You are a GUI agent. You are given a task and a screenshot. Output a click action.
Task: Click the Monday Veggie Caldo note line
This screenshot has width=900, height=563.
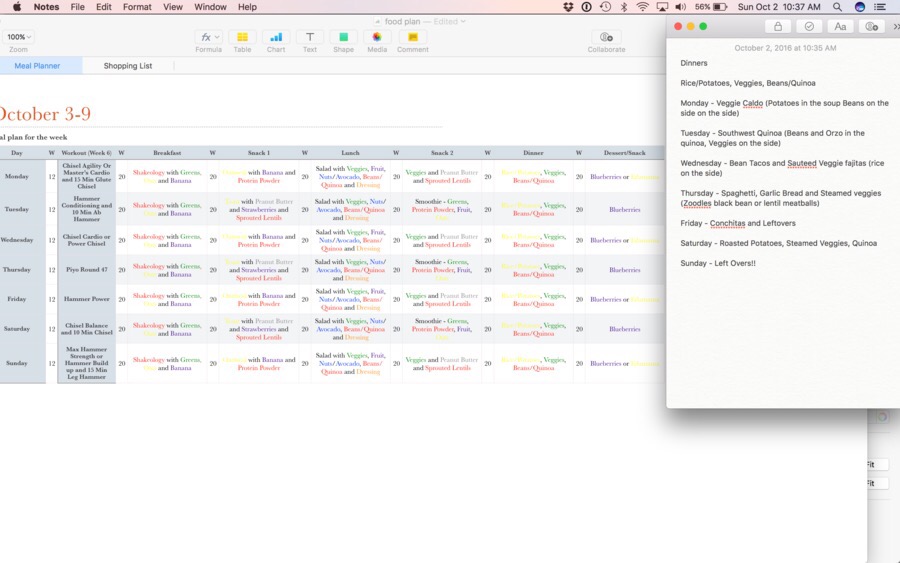(x=783, y=108)
